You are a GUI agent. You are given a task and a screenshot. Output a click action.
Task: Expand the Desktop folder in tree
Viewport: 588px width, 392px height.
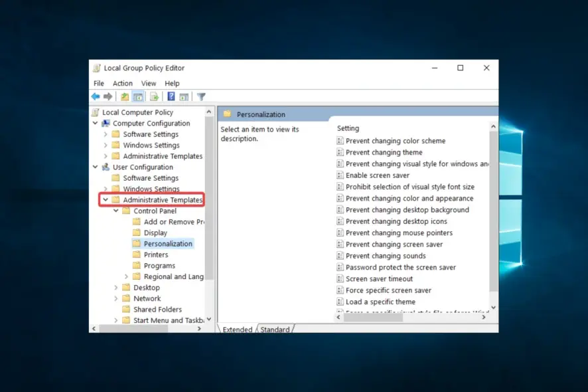coord(116,288)
